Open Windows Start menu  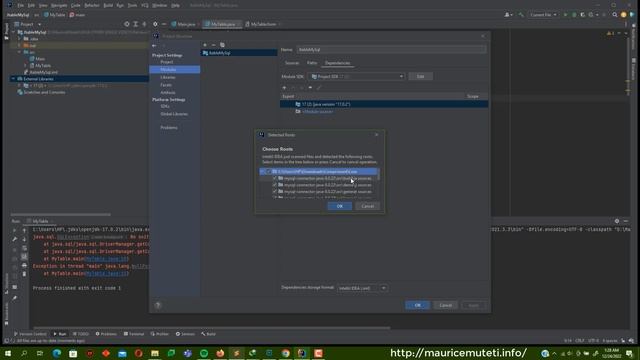[8, 353]
